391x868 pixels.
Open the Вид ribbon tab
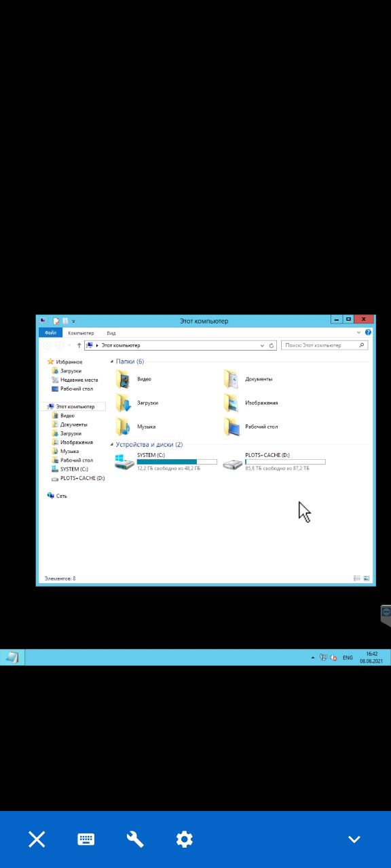[111, 333]
